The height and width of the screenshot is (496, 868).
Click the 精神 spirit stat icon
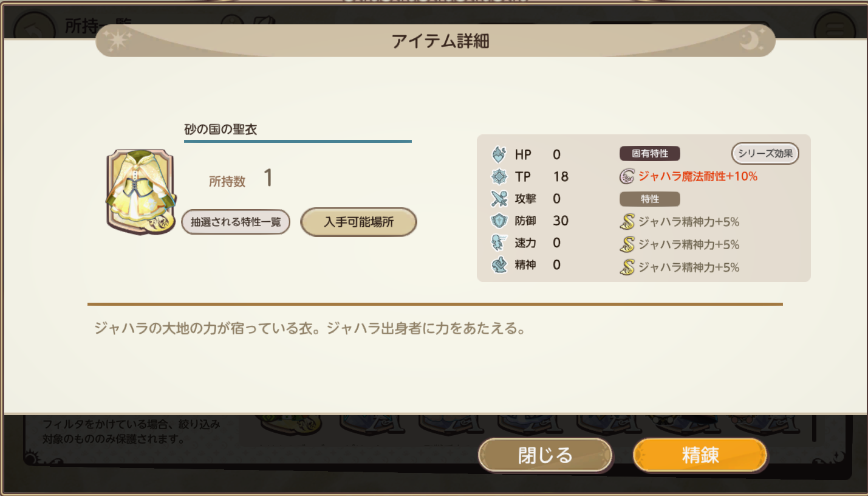[x=499, y=265]
